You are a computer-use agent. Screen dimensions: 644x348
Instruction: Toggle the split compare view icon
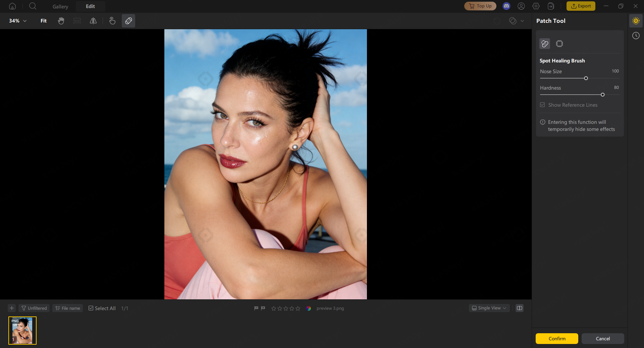pos(520,308)
